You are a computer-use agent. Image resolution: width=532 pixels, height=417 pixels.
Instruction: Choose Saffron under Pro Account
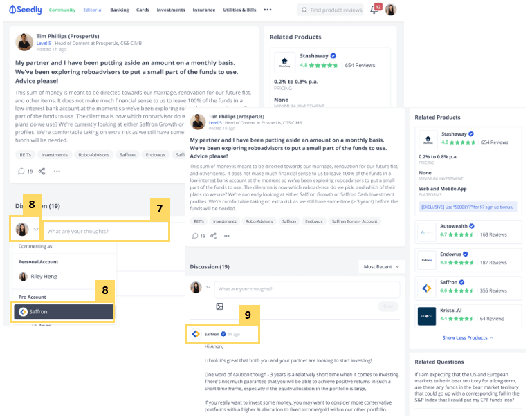click(x=63, y=312)
